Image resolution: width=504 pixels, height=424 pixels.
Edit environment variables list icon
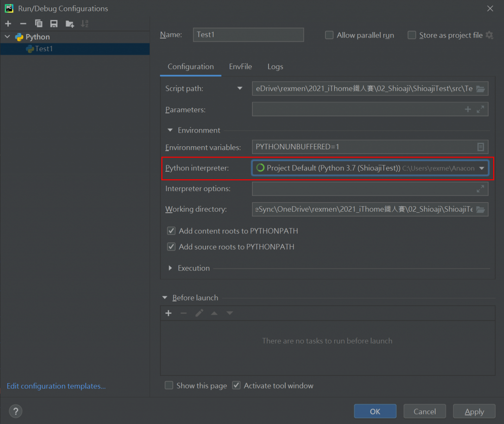click(x=480, y=147)
